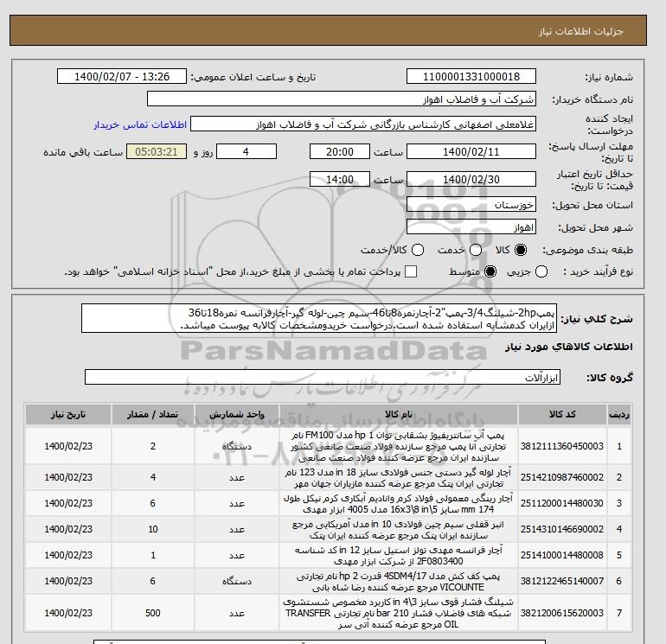Toggle the اسناد خزانه اسلامی payment checkbox
The width and height of the screenshot is (666, 644).
pos(411,271)
